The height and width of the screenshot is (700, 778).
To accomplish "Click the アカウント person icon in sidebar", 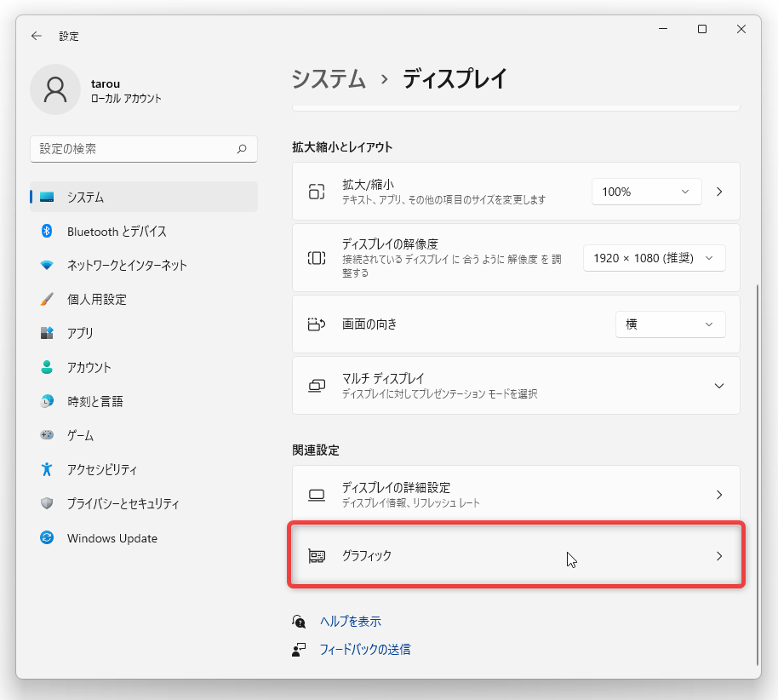I will pyautogui.click(x=47, y=367).
